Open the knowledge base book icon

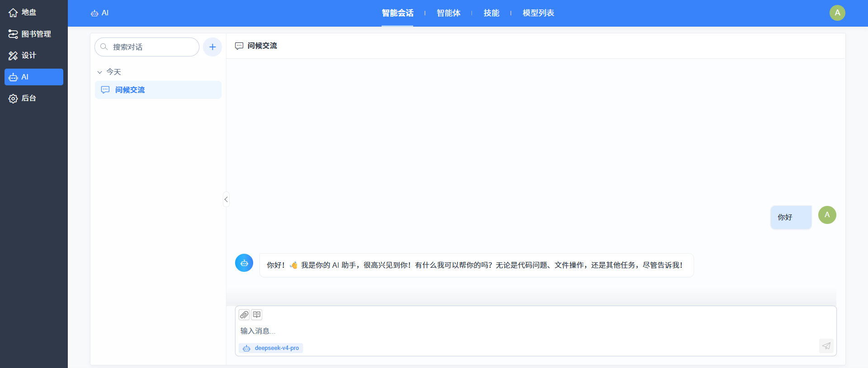pos(257,315)
